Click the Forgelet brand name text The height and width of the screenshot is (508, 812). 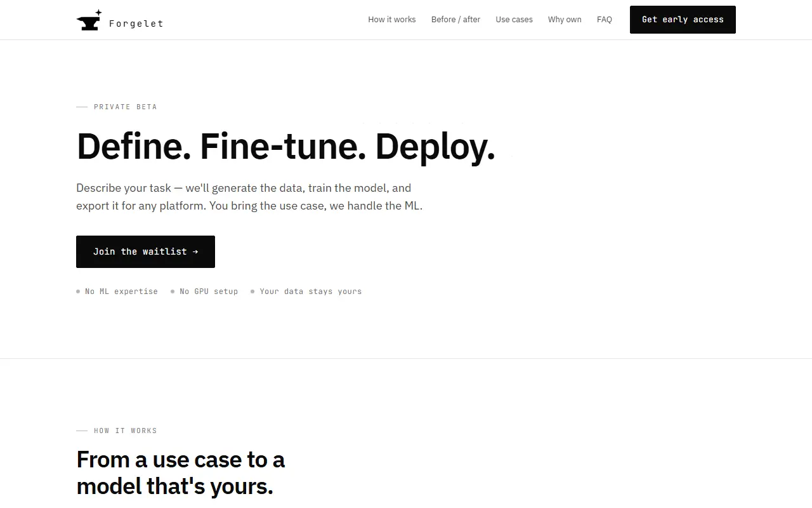coord(136,23)
